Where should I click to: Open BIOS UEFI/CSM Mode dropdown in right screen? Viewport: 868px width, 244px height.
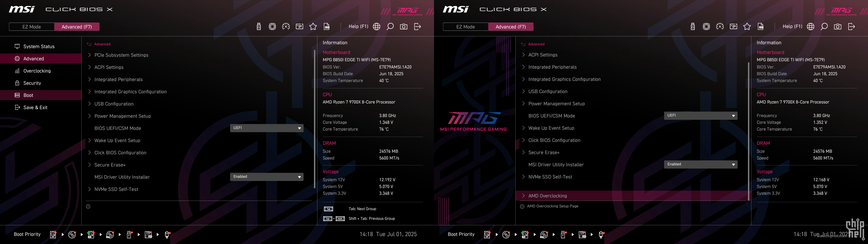701,116
